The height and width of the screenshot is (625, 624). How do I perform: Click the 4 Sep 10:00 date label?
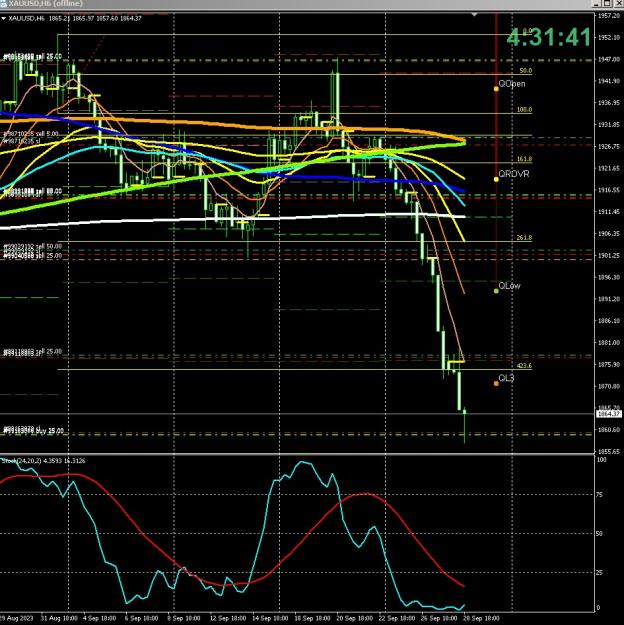(x=99, y=618)
